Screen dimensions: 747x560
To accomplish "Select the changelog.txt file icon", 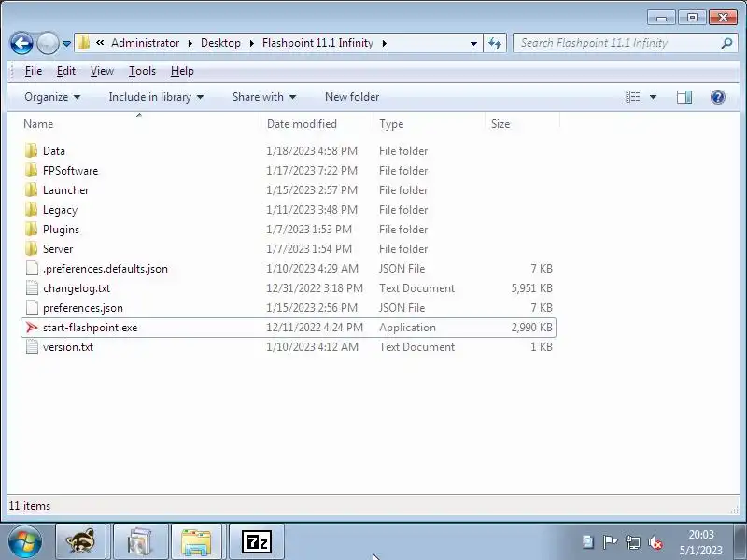I will (32, 288).
